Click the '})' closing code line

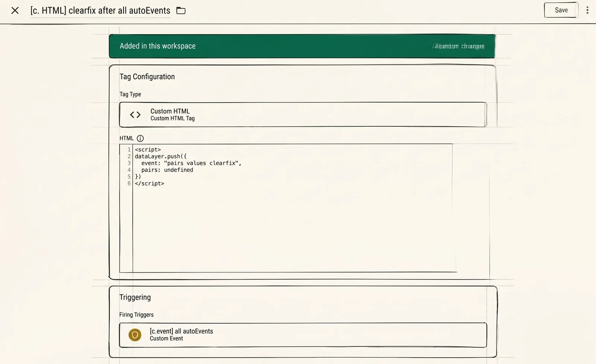138,177
